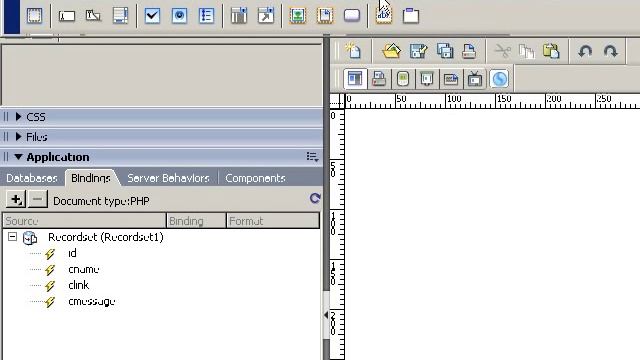
Task: Insert a Radio Button form object
Action: click(179, 16)
